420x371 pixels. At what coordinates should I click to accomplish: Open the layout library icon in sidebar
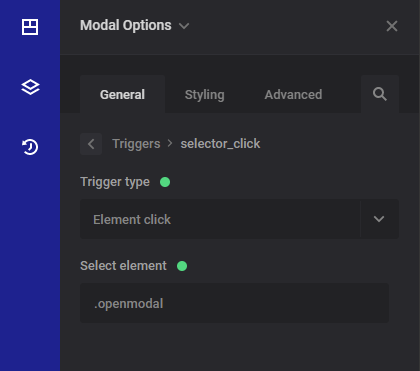click(x=30, y=27)
